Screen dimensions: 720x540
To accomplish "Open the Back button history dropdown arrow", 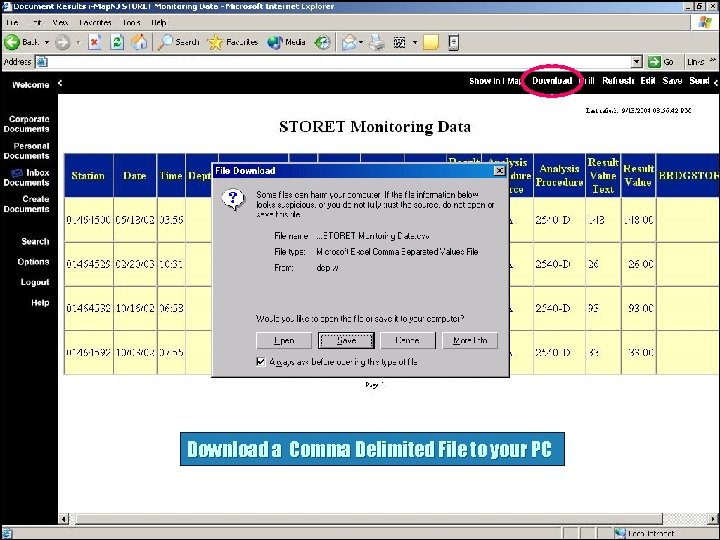I will (46, 42).
